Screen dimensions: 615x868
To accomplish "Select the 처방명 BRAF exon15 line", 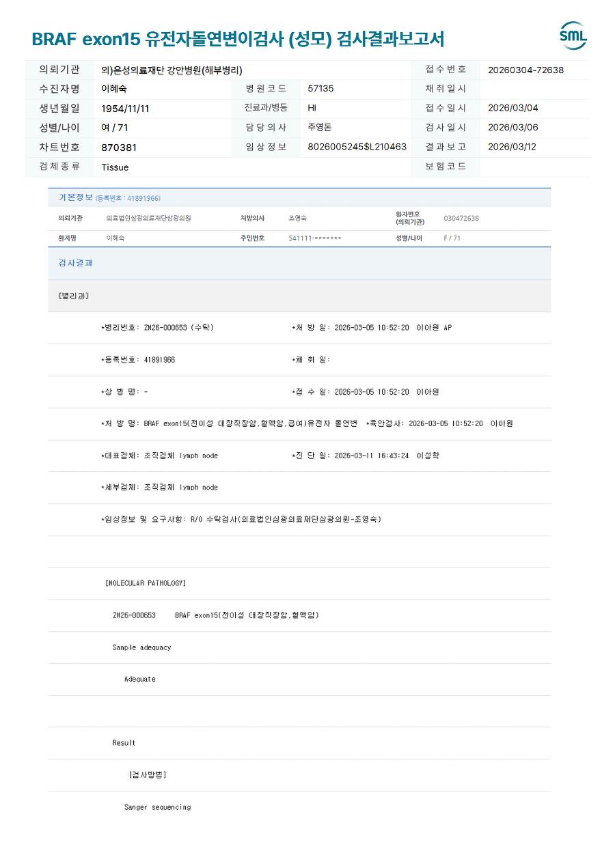I will [x=229, y=423].
